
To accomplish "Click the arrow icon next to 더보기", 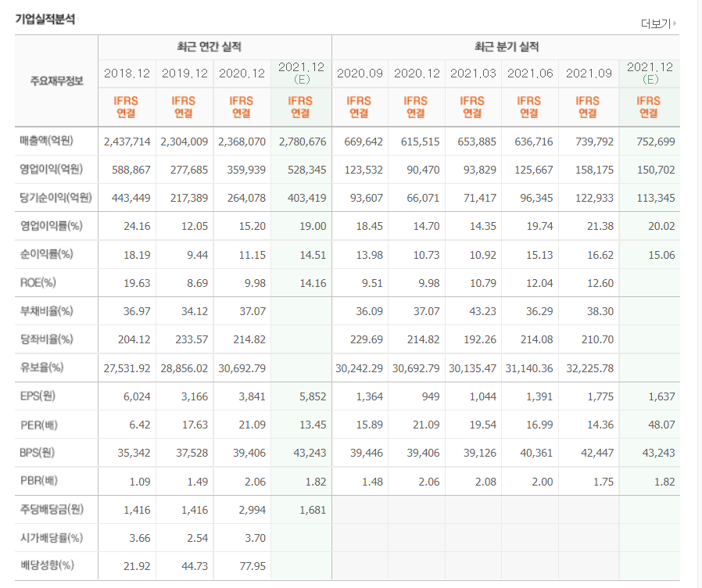I will coord(675,23).
